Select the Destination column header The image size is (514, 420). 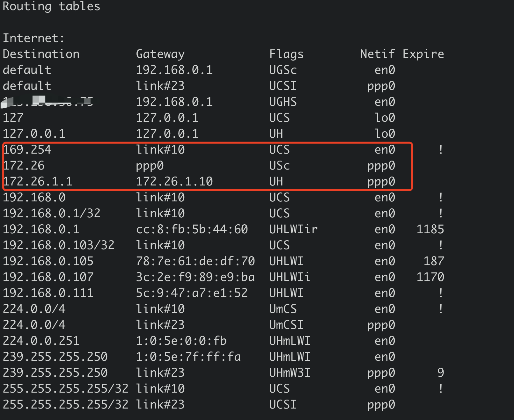(41, 54)
